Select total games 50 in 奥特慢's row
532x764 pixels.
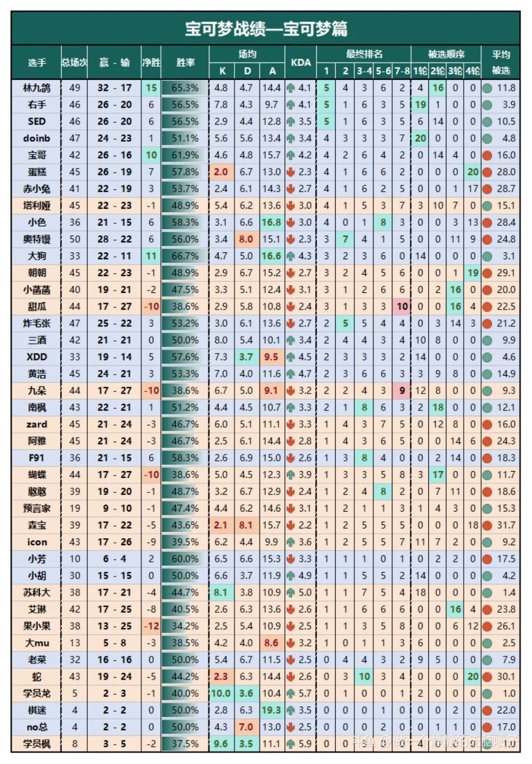click(x=74, y=239)
